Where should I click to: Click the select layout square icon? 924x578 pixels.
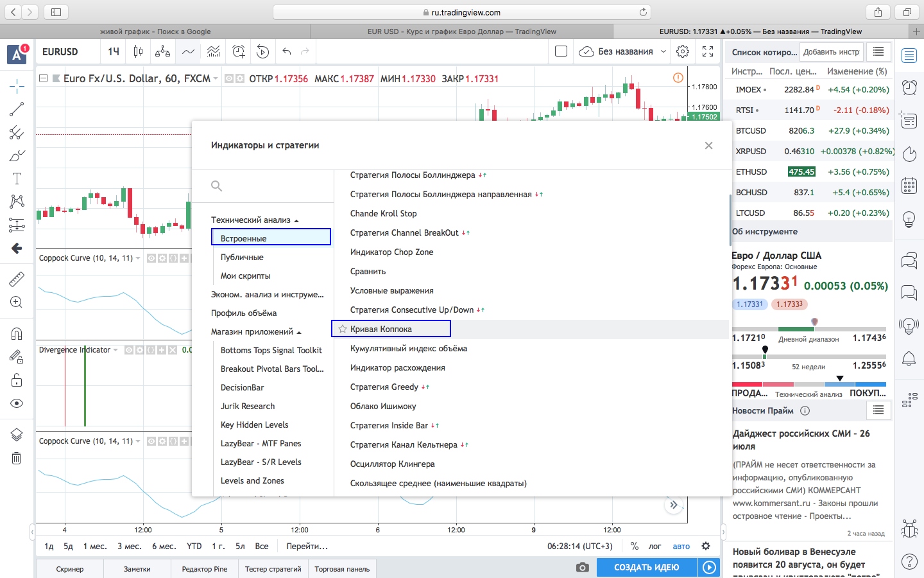click(x=561, y=51)
